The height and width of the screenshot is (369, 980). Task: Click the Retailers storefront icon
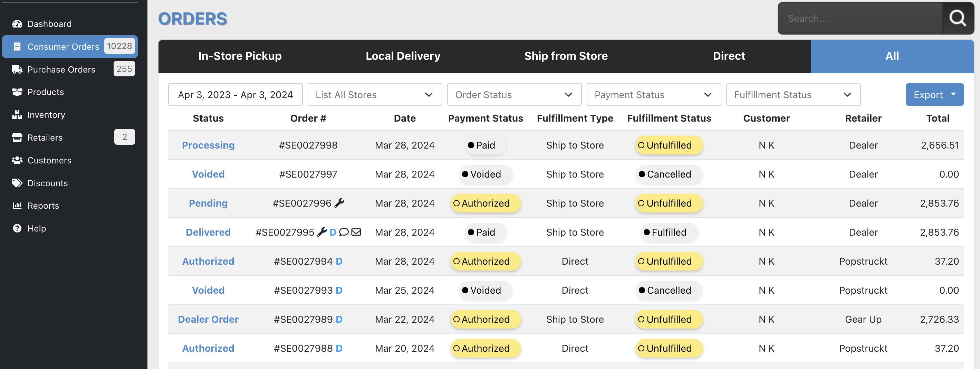pyautogui.click(x=17, y=138)
